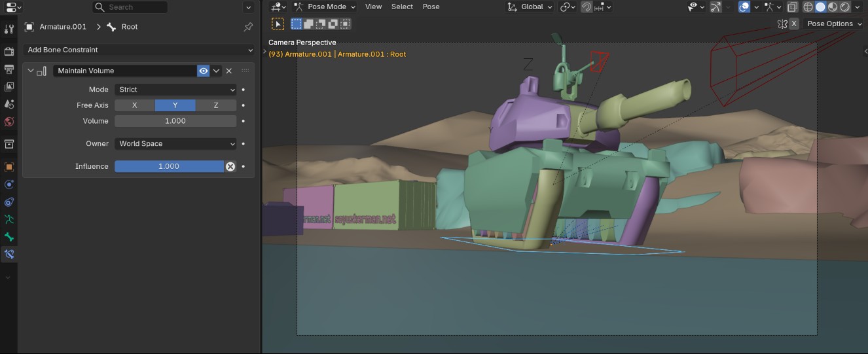Screen dimensions: 868x354
Task: Open the Pose Options dropdown
Action: click(835, 24)
